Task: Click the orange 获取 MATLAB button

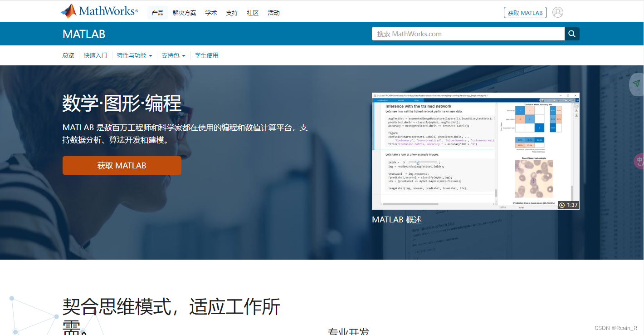Action: (122, 165)
